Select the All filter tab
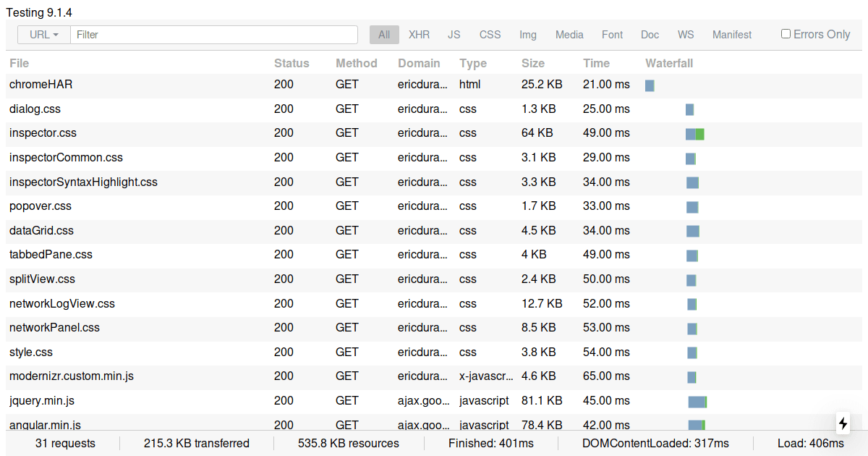 click(x=384, y=35)
